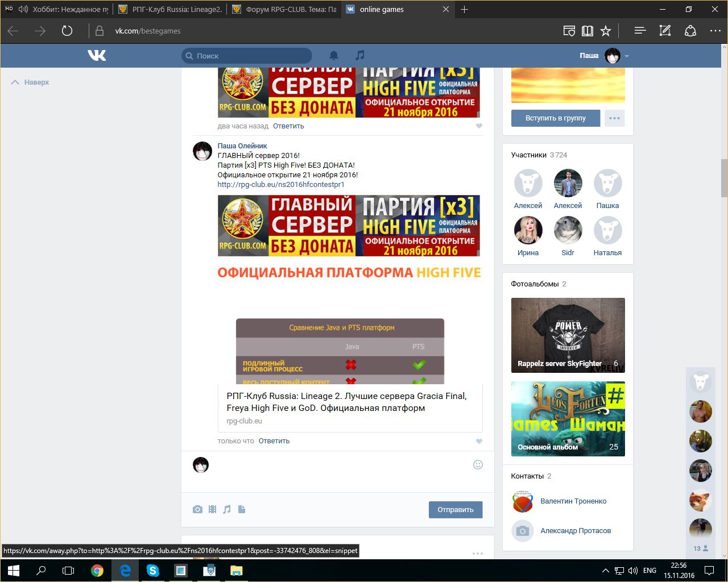
Task: Open a new browser tab with plus icon
Action: point(464,9)
